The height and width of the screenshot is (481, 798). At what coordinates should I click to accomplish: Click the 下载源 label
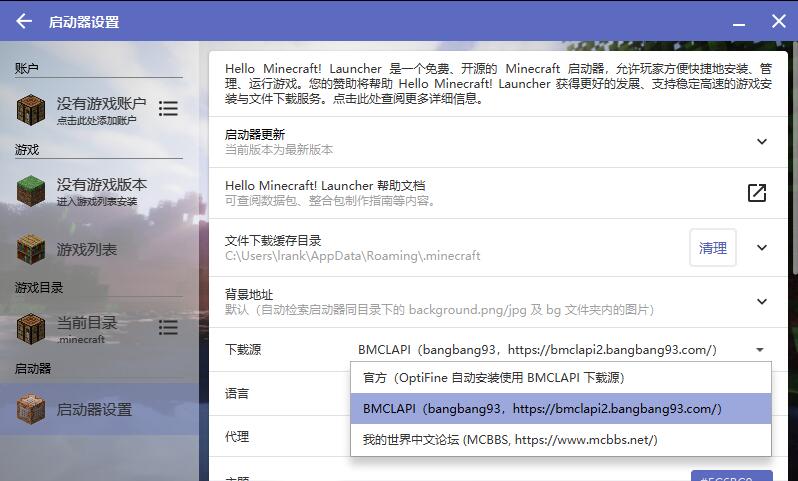point(243,350)
